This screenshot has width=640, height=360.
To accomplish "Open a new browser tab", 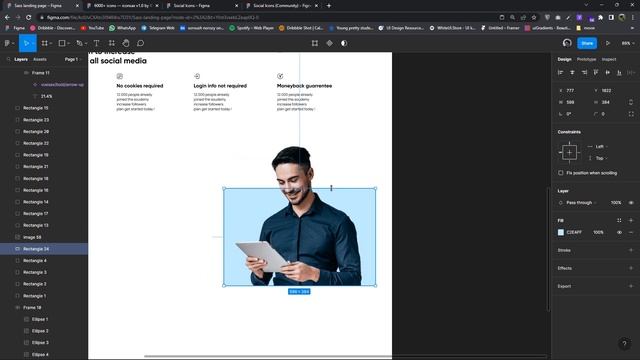I will coord(329,6).
